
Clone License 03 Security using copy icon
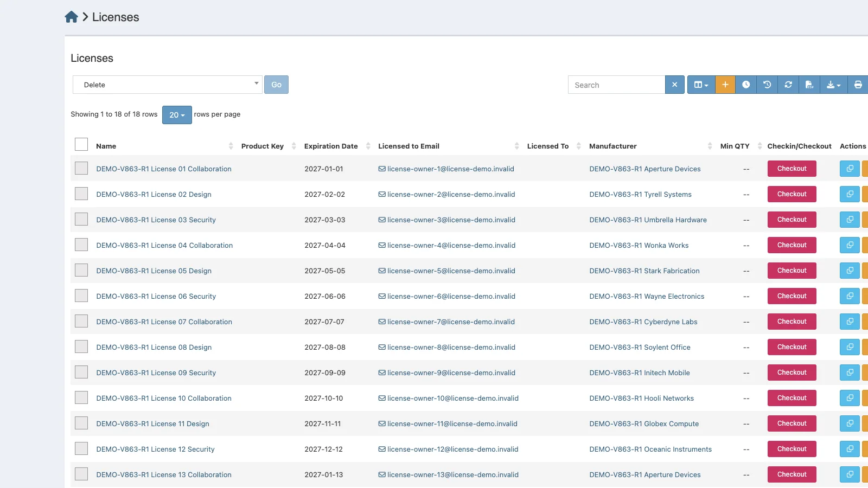pos(850,220)
